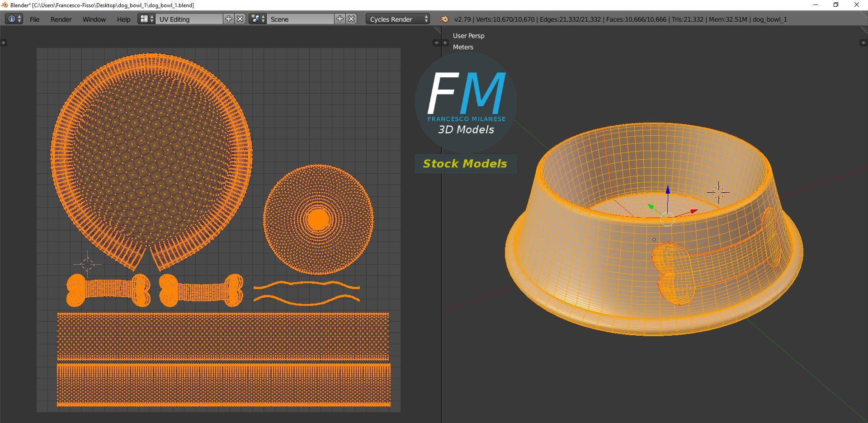868x423 pixels.
Task: Expand 3D view left tool shelf
Action: pyautogui.click(x=445, y=43)
